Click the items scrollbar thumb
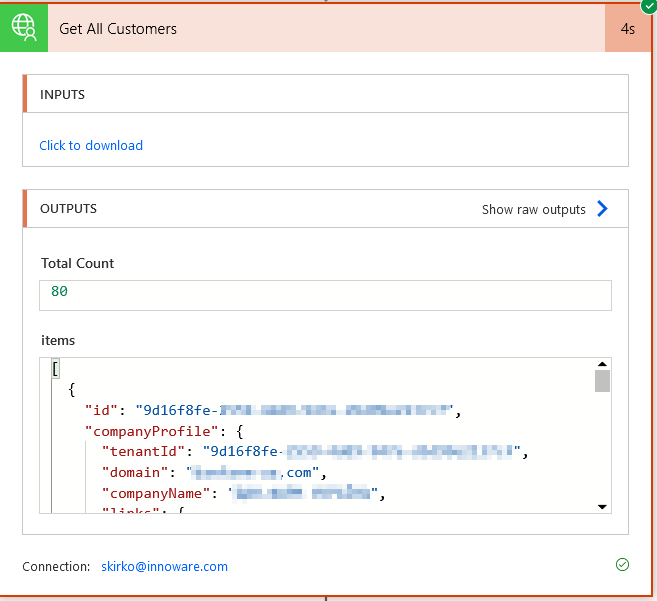Screen dimensions: 657x601 point(602,381)
